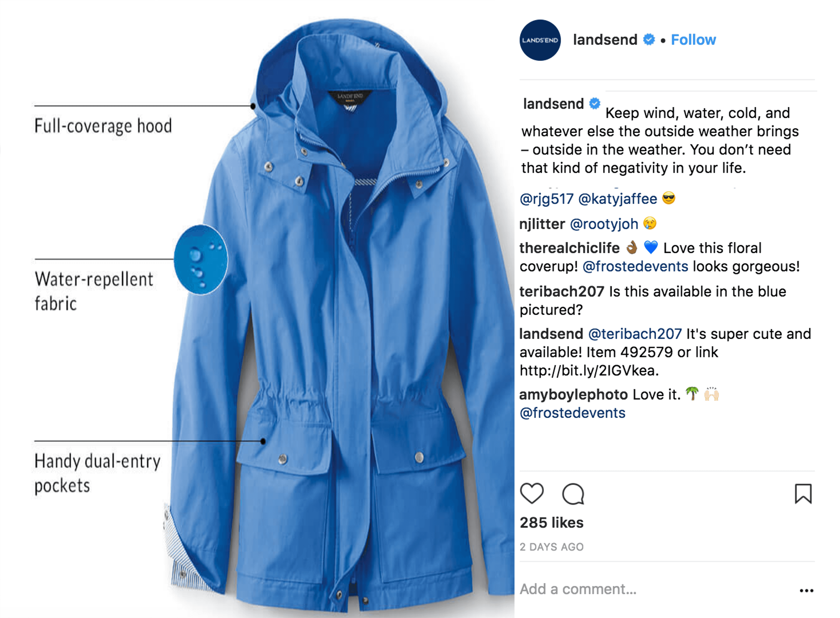The height and width of the screenshot is (618, 840).
Task: Click the verified badge beside header landsend
Action: (x=649, y=39)
